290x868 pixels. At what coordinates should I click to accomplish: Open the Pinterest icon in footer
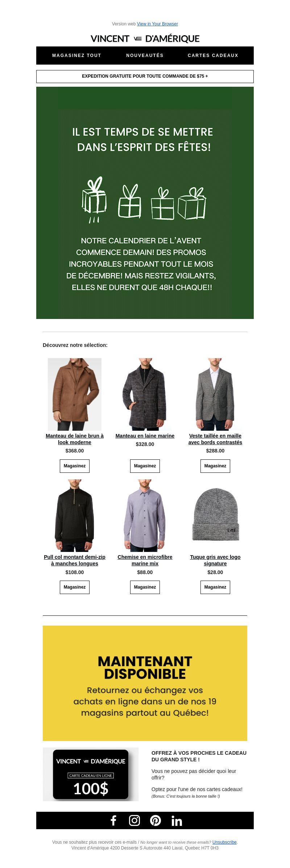[156, 820]
